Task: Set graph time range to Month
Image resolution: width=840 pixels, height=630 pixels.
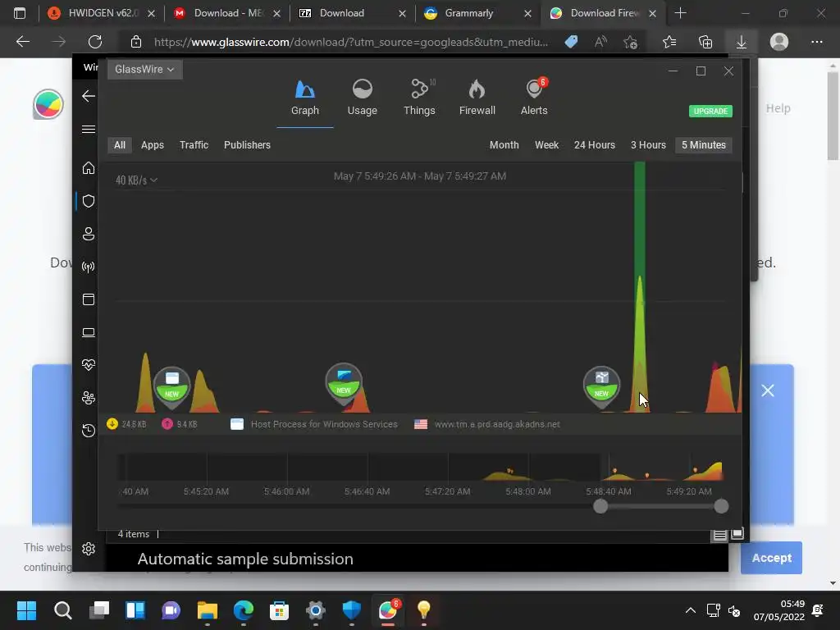Action: coord(504,144)
